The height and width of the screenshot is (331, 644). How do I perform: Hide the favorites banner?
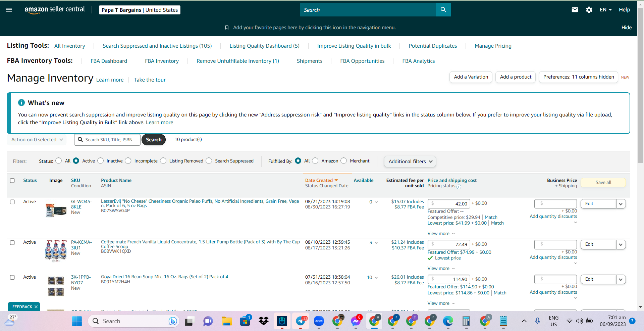coord(627,28)
